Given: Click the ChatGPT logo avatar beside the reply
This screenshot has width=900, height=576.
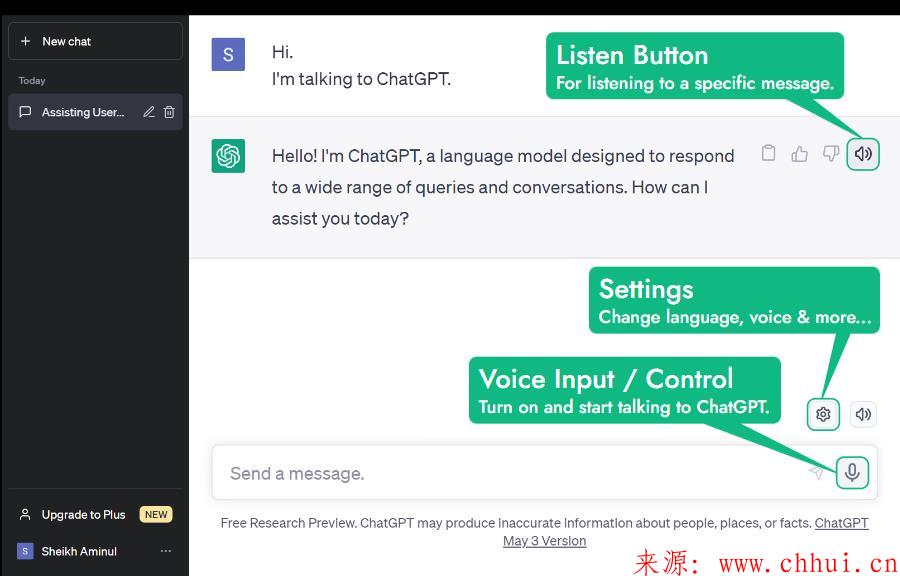Looking at the screenshot, I should [x=228, y=155].
